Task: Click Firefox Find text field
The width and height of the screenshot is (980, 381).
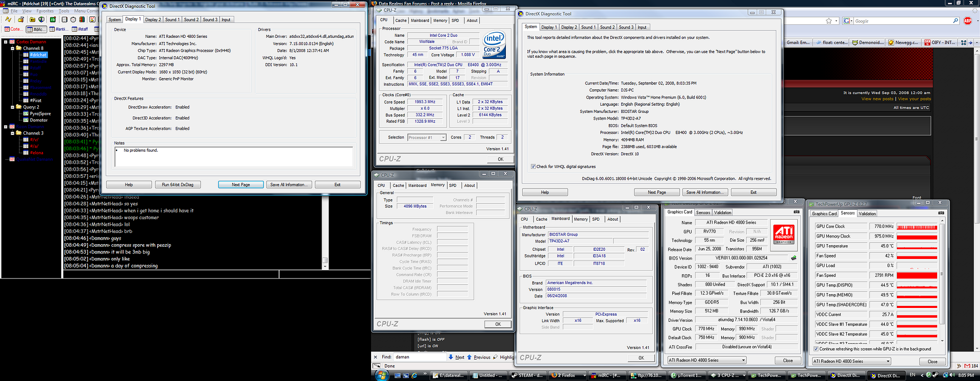Action: tap(420, 357)
